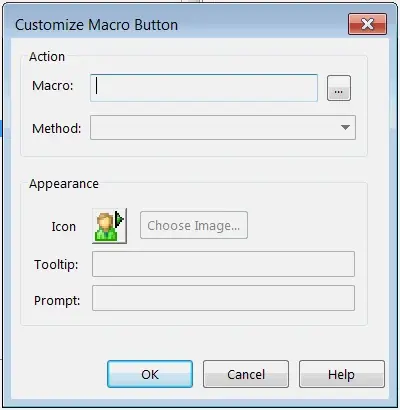Viewport: 400px width, 410px height.
Task: Confirm the dialog with OK
Action: (150, 374)
